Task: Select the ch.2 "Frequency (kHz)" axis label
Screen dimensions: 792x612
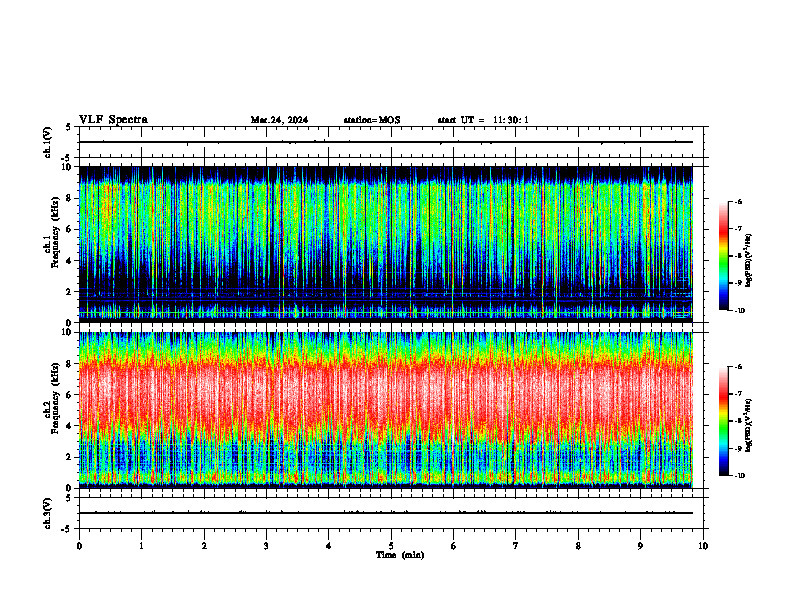Action: pos(55,399)
